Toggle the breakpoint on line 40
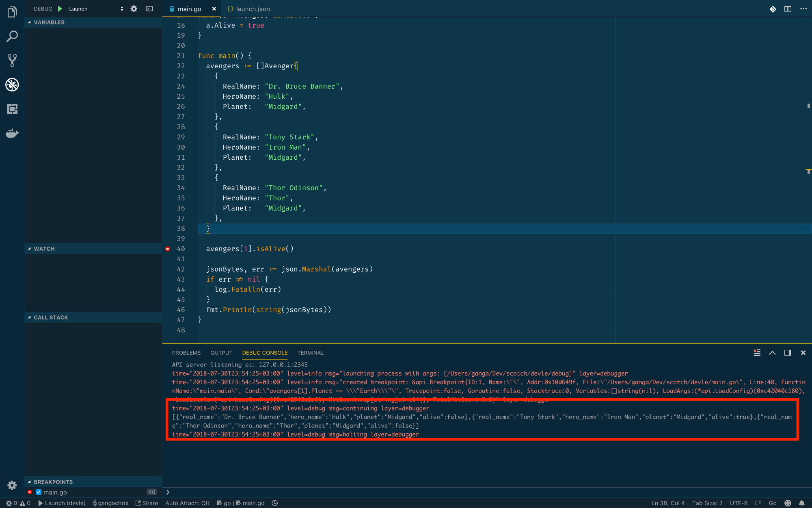The width and height of the screenshot is (812, 508). 167,249
